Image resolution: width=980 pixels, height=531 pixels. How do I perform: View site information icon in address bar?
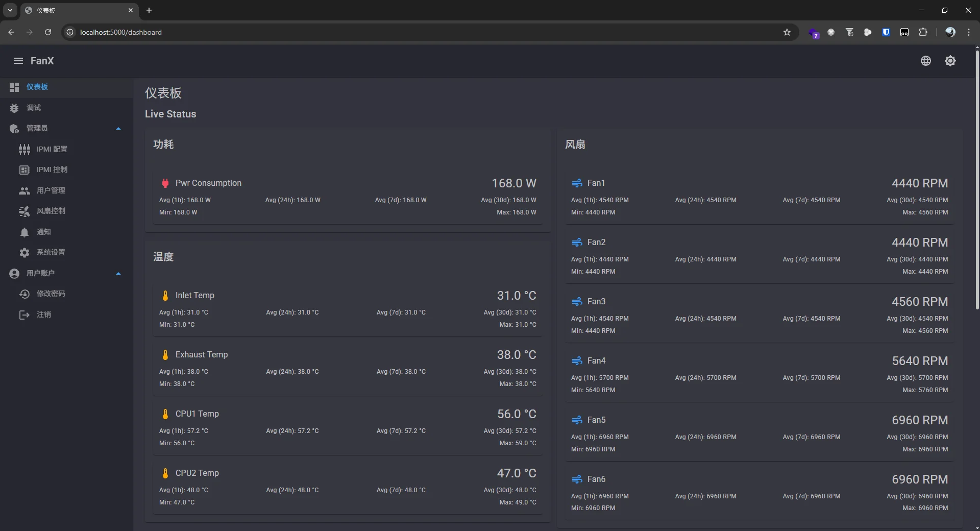point(70,32)
